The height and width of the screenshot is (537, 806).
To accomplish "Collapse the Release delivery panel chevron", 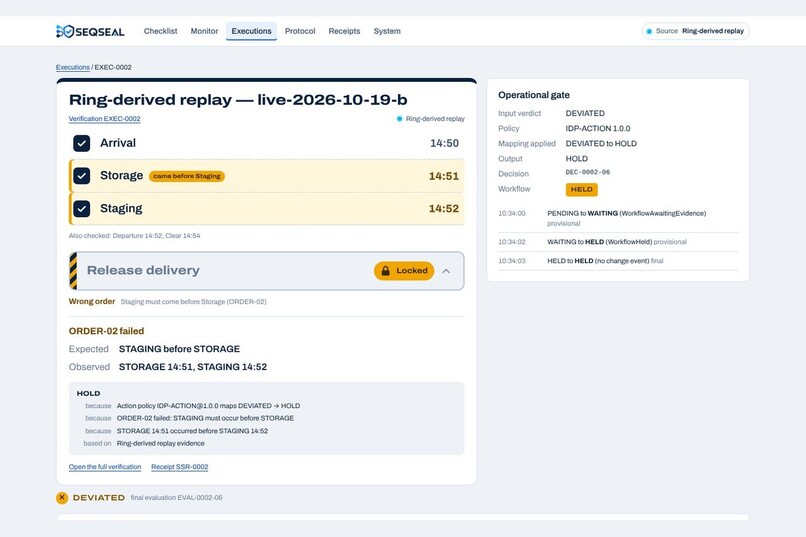I will pos(446,271).
